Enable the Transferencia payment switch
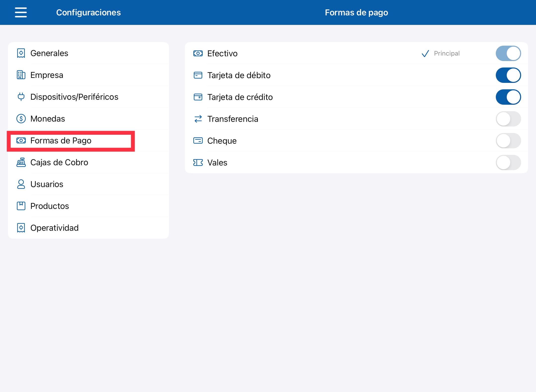This screenshot has width=536, height=392. pos(508,119)
